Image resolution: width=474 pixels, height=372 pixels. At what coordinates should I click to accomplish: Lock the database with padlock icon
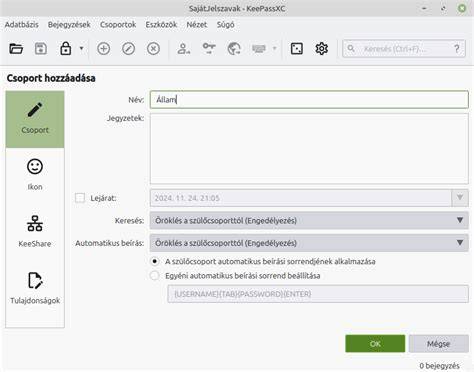(x=66, y=49)
